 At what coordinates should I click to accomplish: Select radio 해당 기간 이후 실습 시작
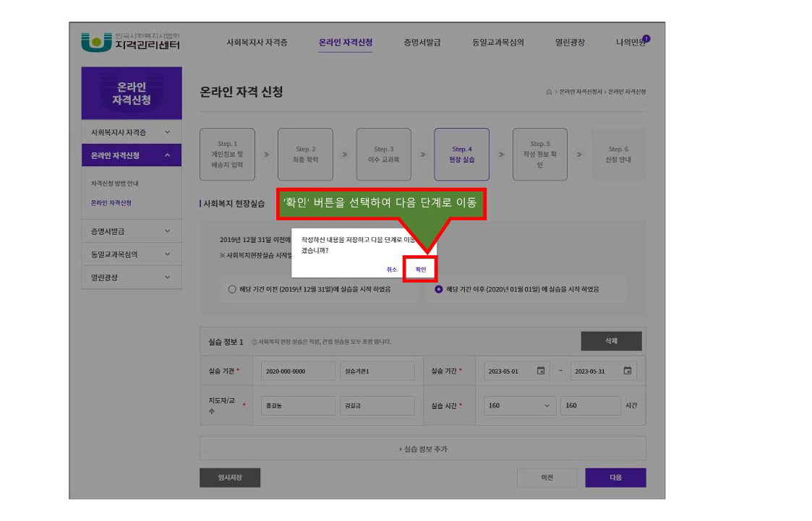point(439,289)
